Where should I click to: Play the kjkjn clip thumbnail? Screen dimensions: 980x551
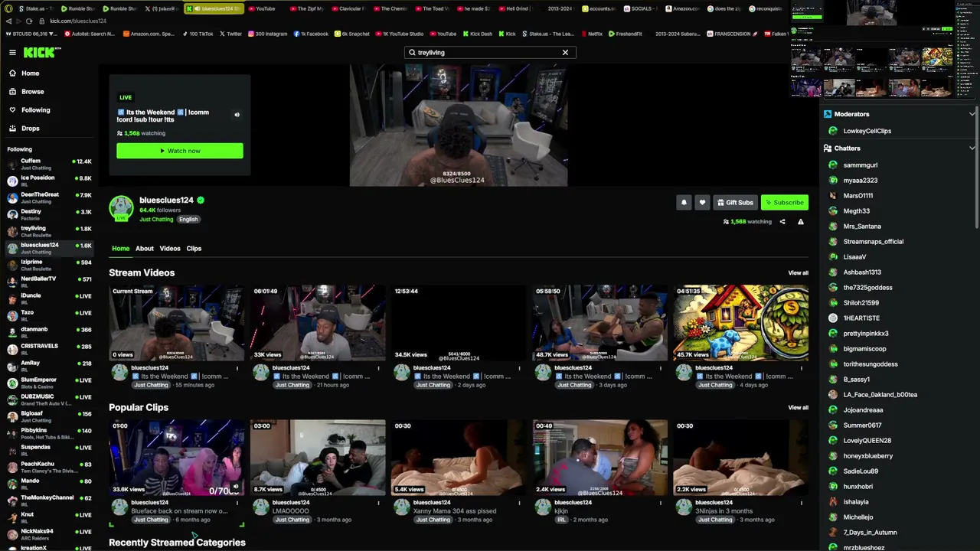(x=599, y=458)
